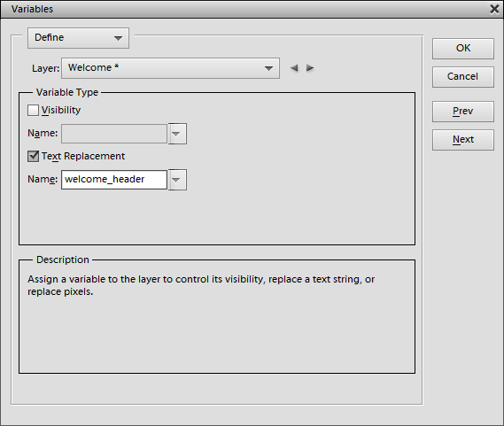Click the Description help text
Image resolution: width=504 pixels, height=426 pixels.
pyautogui.click(x=201, y=285)
